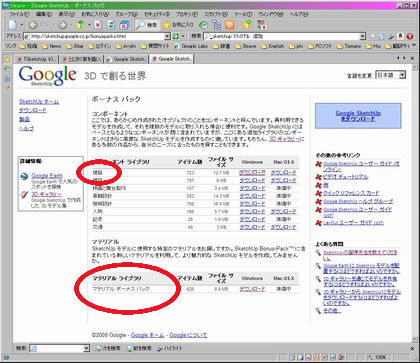The image size is (420, 363).
Task: Click the new blank page icon
Action: coord(12,25)
